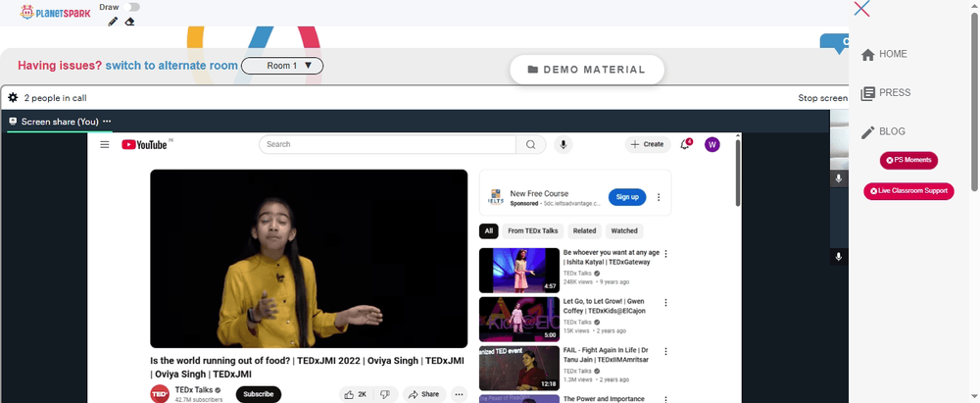Open options menu for sponsored ad
980x403 pixels.
tap(659, 197)
